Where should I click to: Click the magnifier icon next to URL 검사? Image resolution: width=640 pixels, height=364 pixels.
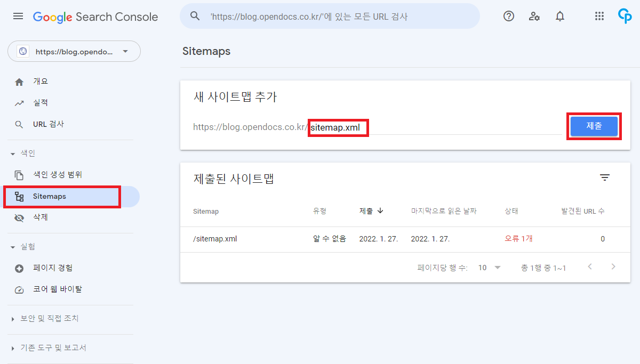[x=20, y=124]
